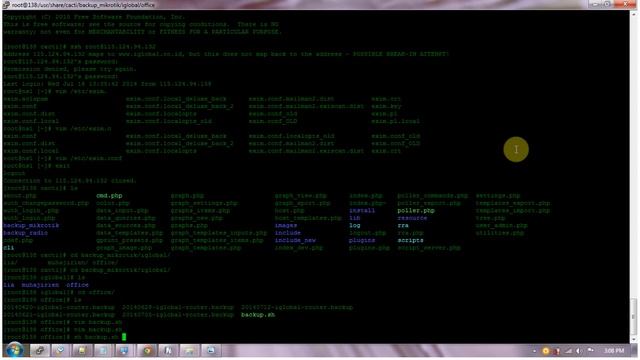Show hidden tray icons arrow

pos(534,351)
